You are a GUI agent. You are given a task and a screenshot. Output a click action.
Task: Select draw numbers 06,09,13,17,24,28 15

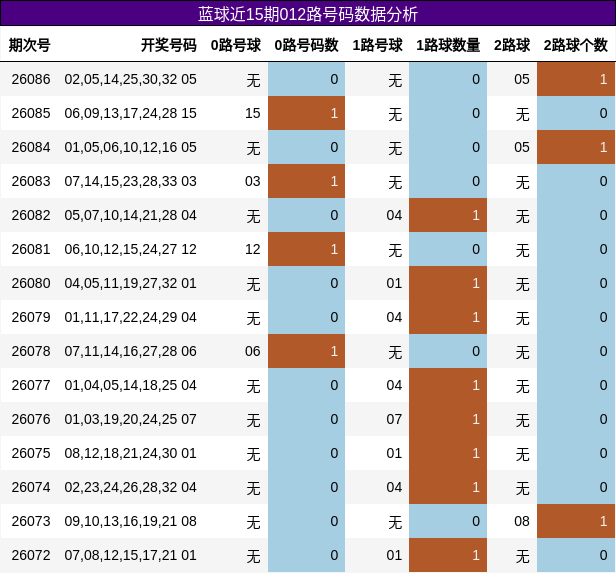tap(130, 114)
